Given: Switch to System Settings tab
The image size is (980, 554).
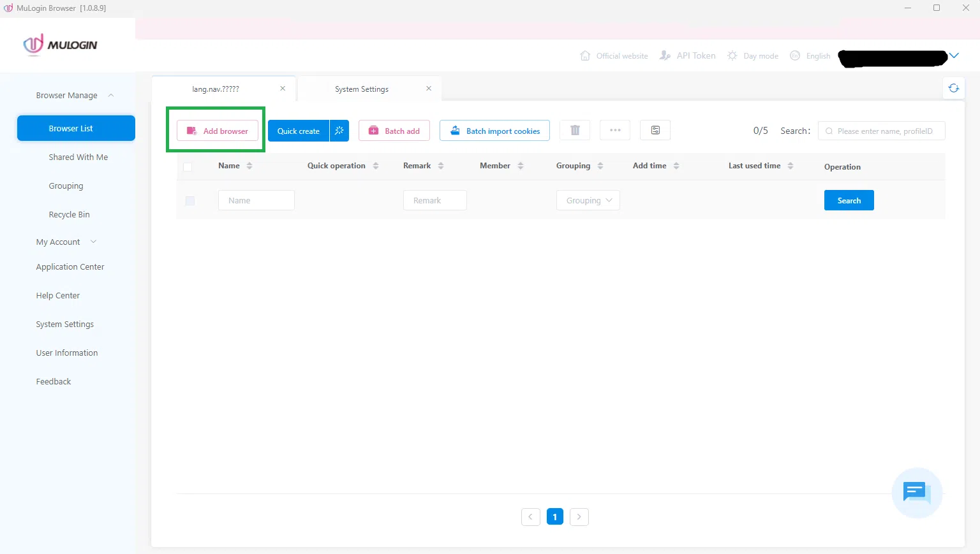Looking at the screenshot, I should pyautogui.click(x=362, y=89).
